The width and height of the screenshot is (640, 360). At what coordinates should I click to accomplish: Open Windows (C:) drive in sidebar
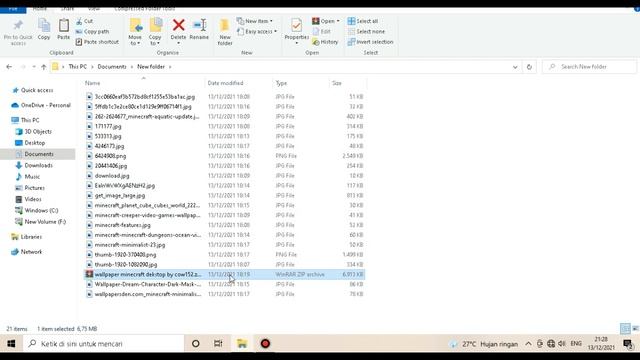(37, 210)
